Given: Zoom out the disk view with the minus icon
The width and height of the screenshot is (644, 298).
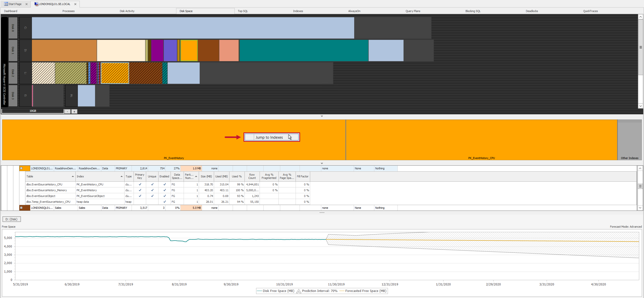Looking at the screenshot, I should (x=67, y=111).
